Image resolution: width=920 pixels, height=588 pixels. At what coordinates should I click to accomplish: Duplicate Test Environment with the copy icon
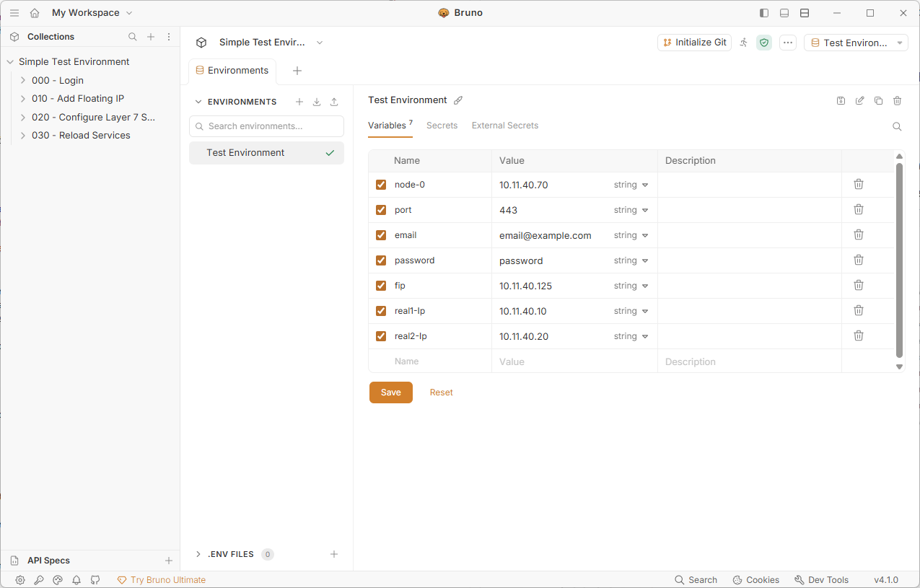pos(878,101)
